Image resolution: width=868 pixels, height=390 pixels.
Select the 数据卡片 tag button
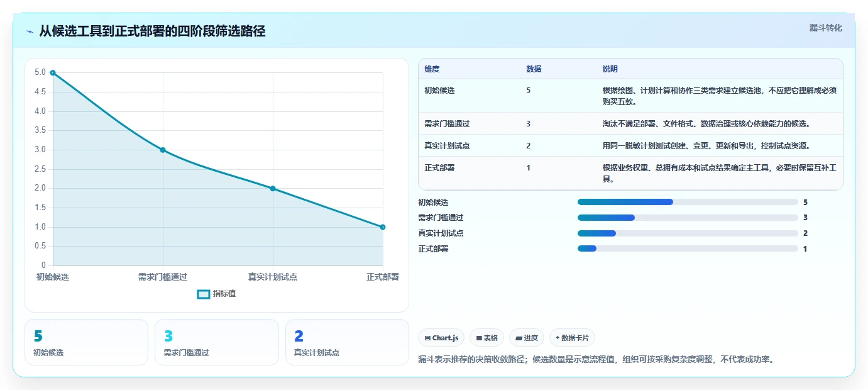coord(572,338)
